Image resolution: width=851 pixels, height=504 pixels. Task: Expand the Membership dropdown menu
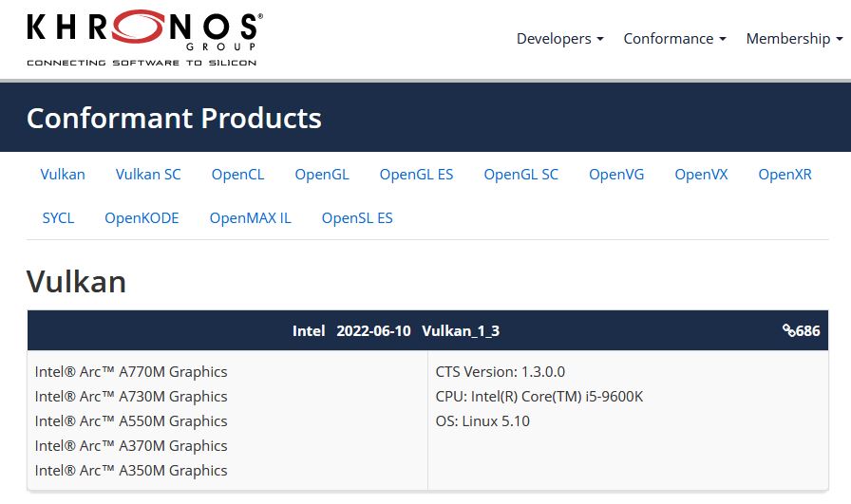[794, 39]
